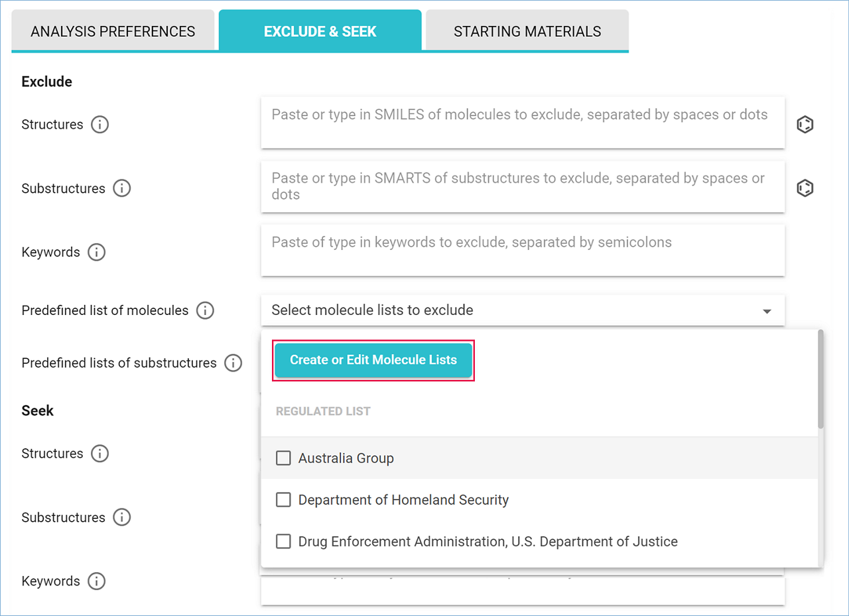Viewport: 849px width, 616px height.
Task: Tick Drug Enforcement Administration checkbox
Action: (x=283, y=542)
